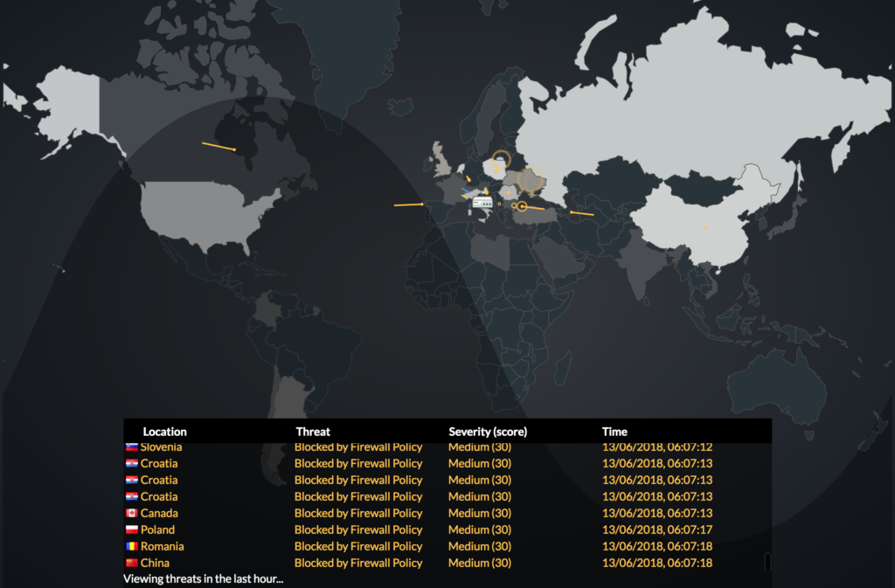Viewport: 895px width, 588px height.
Task: Click Medium (30) severity in Romania row
Action: (480, 546)
